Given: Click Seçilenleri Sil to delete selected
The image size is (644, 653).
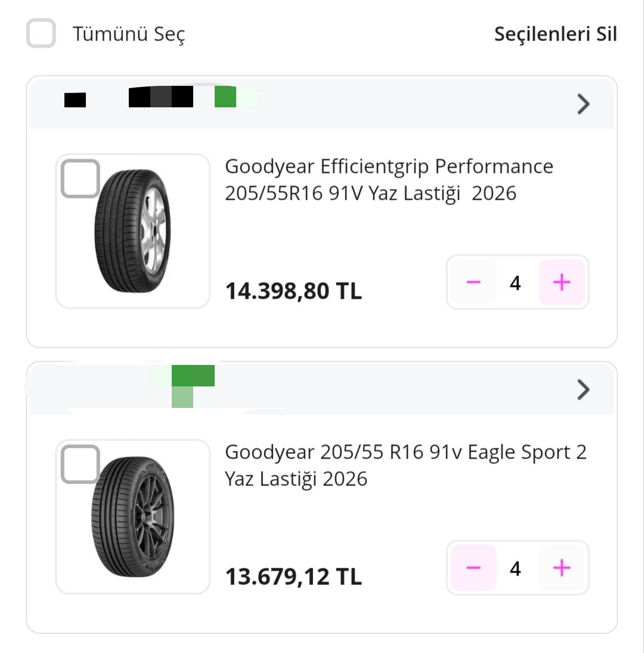Looking at the screenshot, I should [x=555, y=34].
